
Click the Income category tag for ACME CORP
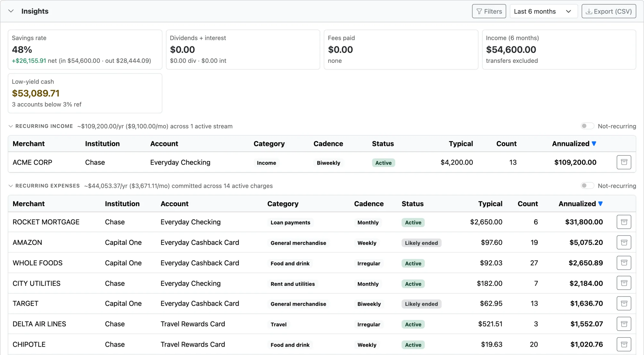coord(266,163)
